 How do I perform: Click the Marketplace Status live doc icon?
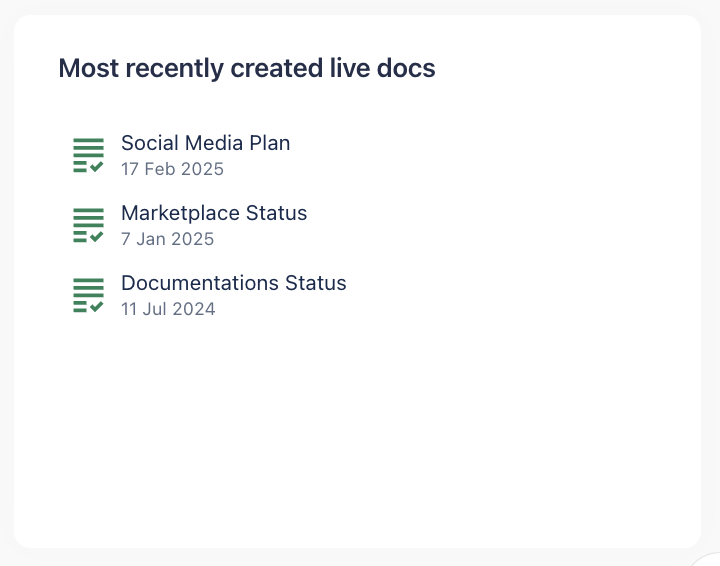88,225
